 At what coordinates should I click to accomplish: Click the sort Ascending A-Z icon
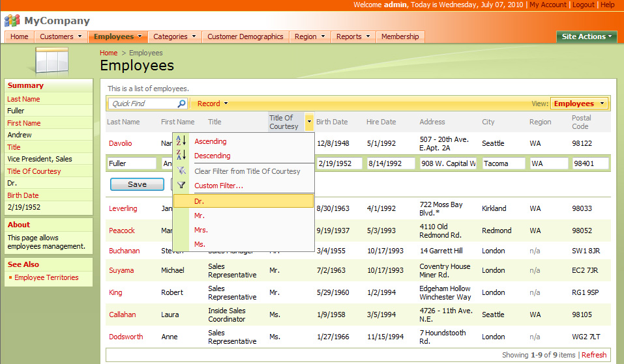[181, 141]
